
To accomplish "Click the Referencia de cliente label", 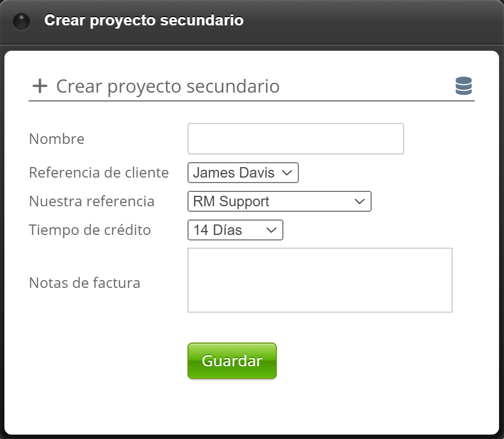I will tap(99, 173).
